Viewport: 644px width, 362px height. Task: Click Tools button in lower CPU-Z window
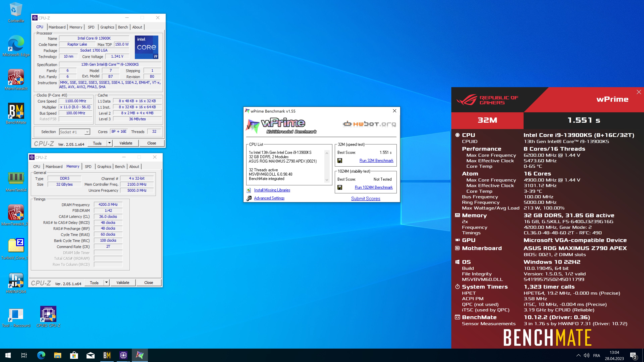pos(94,283)
